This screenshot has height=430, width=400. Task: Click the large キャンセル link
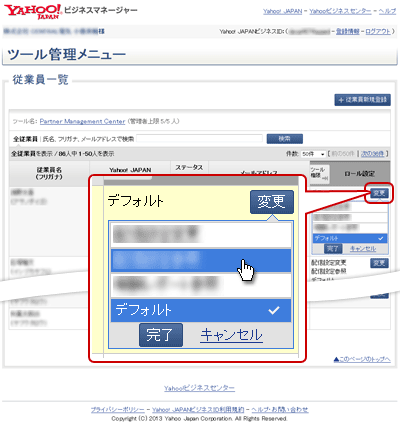[231, 335]
